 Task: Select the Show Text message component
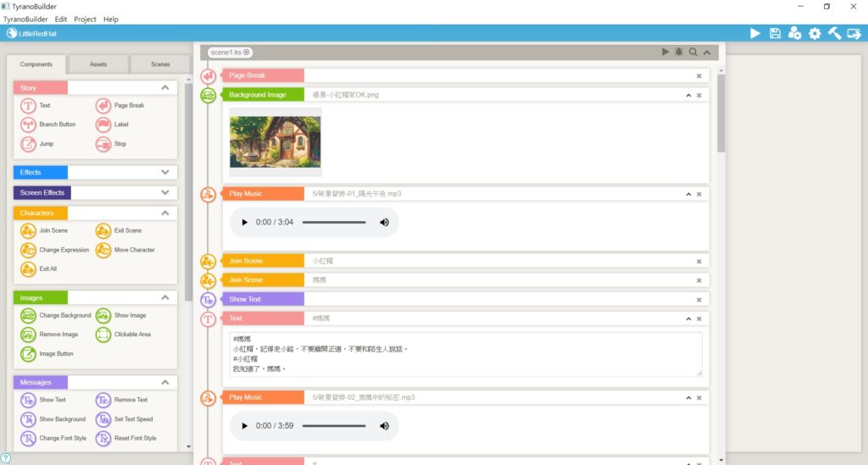43,400
